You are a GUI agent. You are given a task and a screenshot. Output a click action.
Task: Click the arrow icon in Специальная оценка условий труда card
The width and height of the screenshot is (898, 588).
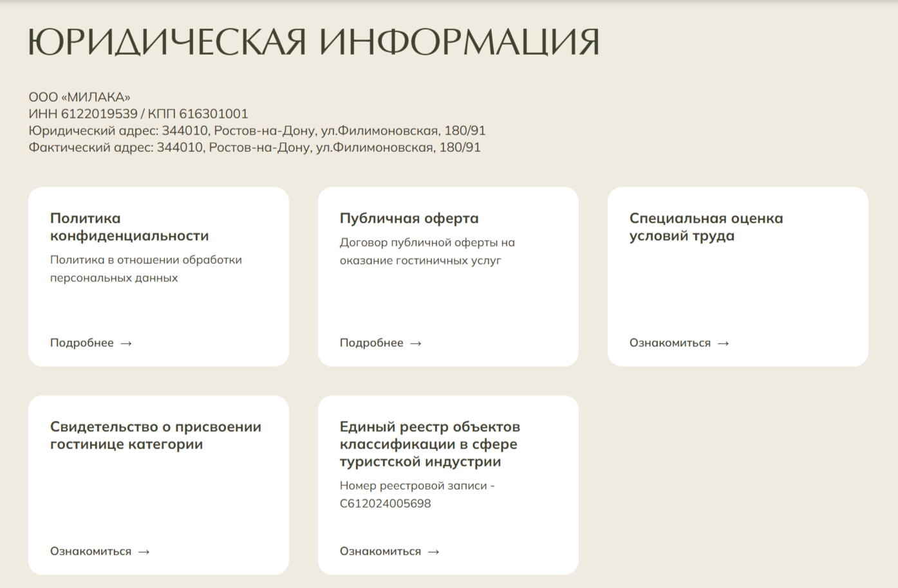click(724, 343)
